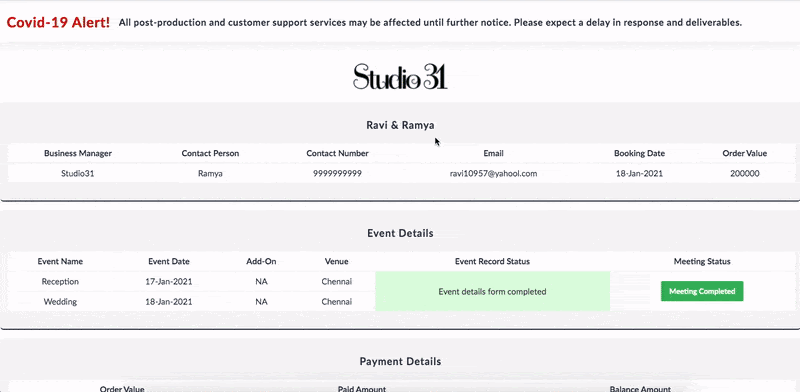Click the Event Details section heading
This screenshot has width=800, height=392.
click(x=400, y=233)
